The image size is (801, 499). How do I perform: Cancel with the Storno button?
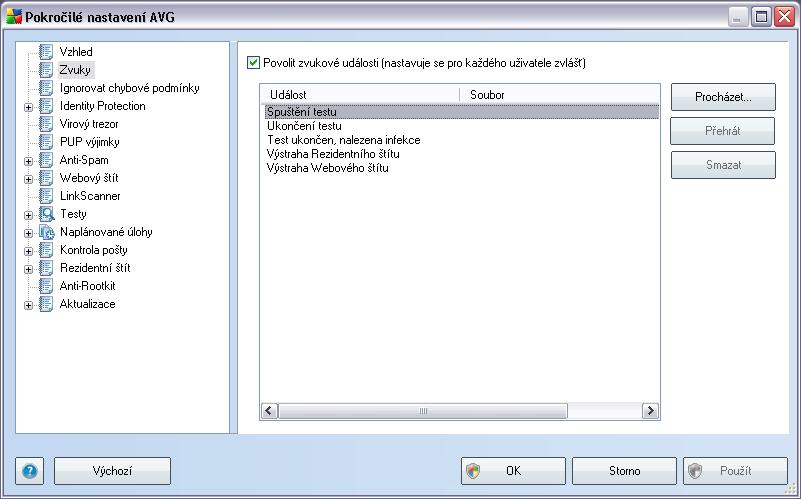624,471
